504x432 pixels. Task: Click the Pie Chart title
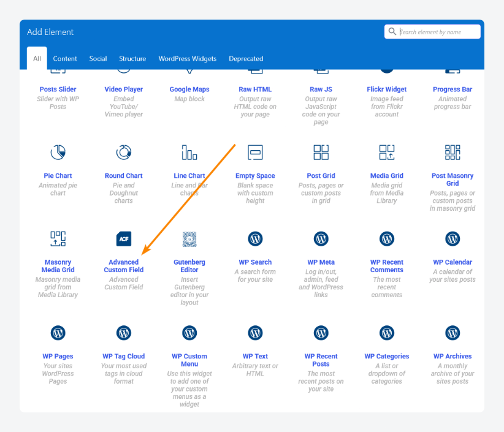pos(58,176)
